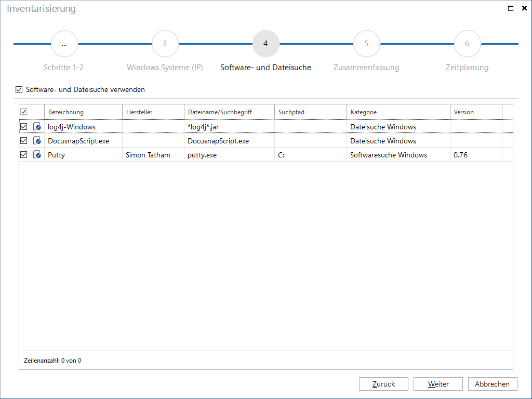Toggle the select-all checkbox in the table header
Screen dimensions: 532x399
click(x=24, y=112)
